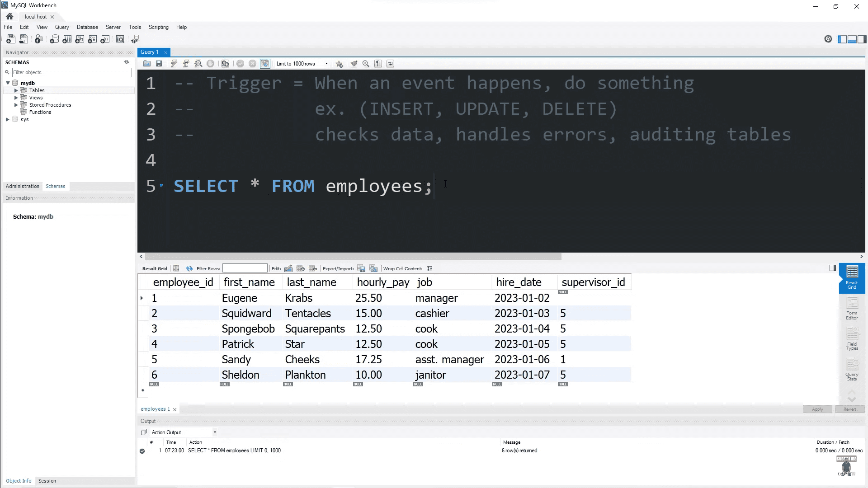Click the Format Result Grid icon
The width and height of the screenshot is (868, 488).
click(176, 268)
